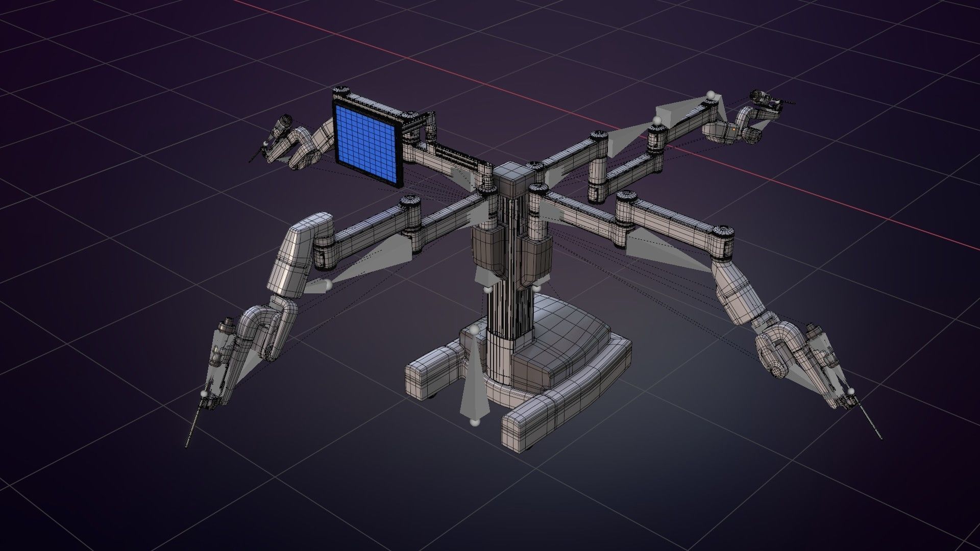This screenshot has width=980, height=551.
Task: Select the vertical rig bone at base front
Action: 475,377
